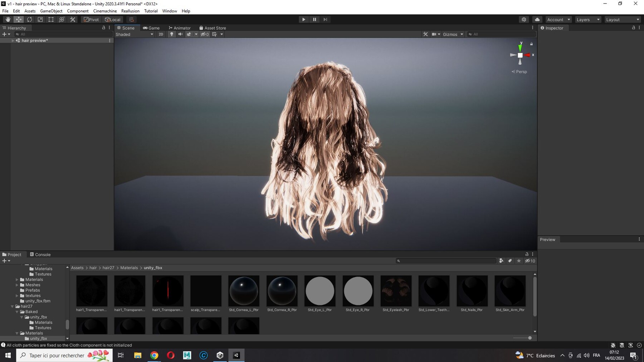Screen dimensions: 644x362
Task: Select the Move tool
Action: (x=19, y=19)
